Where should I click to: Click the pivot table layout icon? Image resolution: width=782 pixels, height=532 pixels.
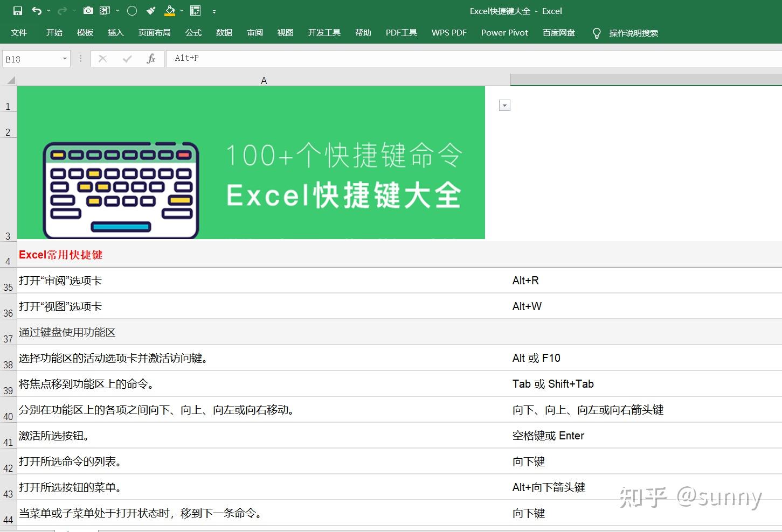196,11
